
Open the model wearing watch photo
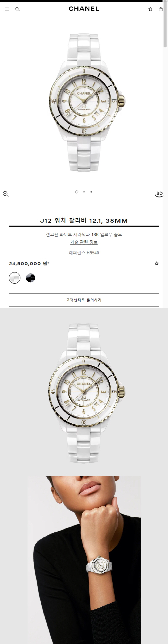pos(84,559)
